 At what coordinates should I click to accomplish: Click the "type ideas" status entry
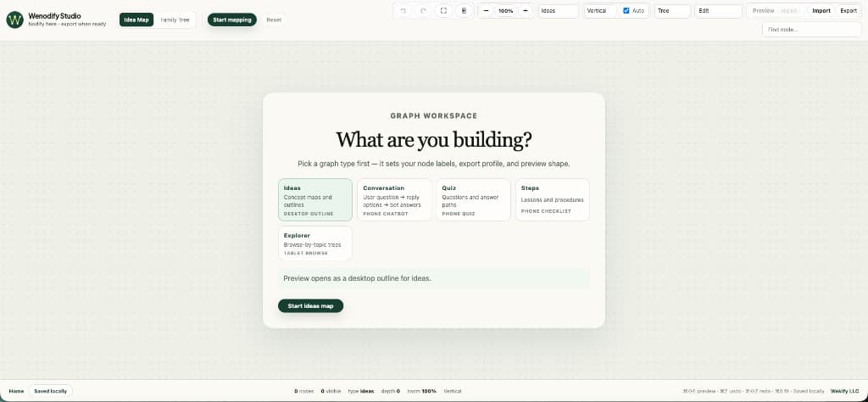click(x=361, y=391)
